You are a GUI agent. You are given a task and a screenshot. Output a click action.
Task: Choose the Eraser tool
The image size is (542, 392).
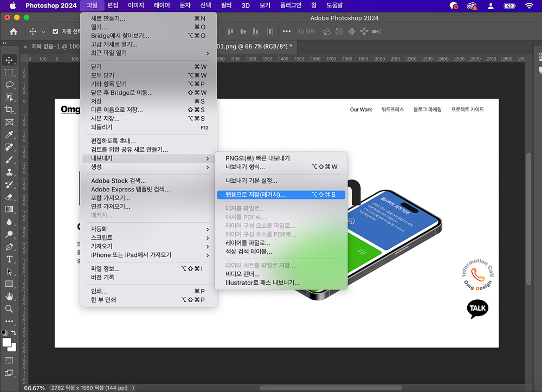click(x=9, y=197)
